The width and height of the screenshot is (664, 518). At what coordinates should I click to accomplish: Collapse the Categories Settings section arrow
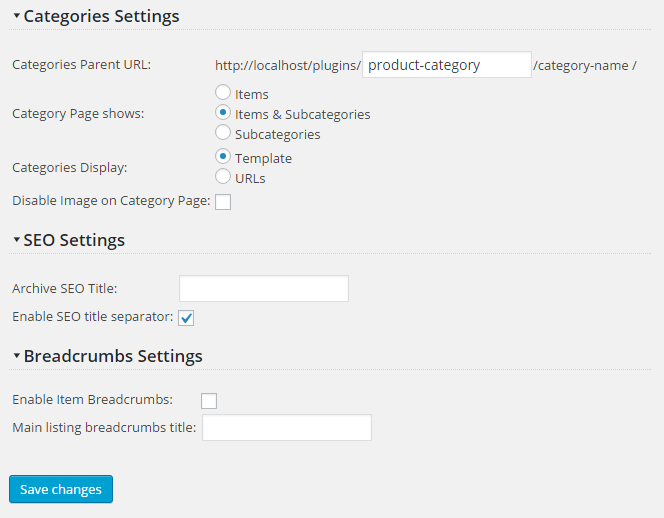click(x=17, y=16)
